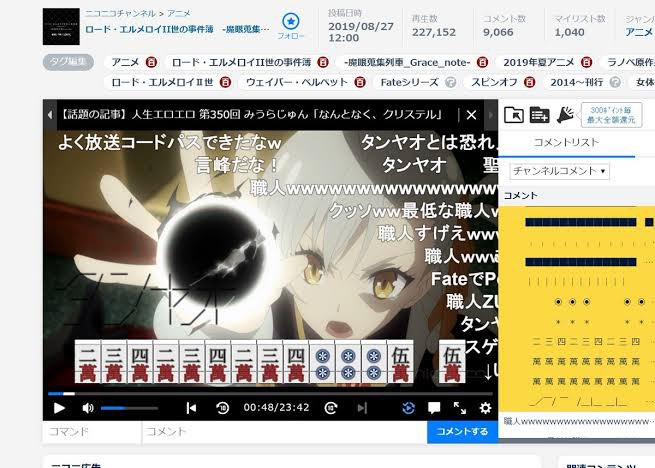Open the アニメ tag

tap(125, 62)
